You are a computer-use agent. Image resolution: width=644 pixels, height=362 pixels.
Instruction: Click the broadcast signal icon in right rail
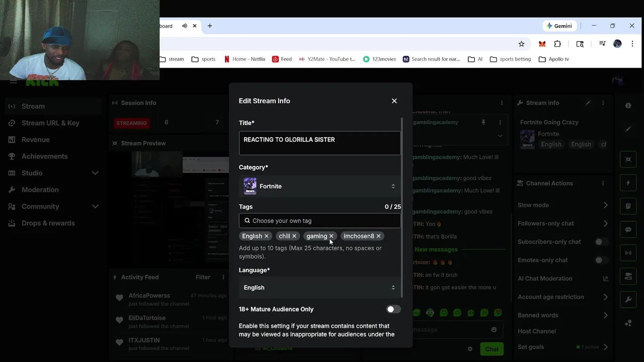(628, 253)
